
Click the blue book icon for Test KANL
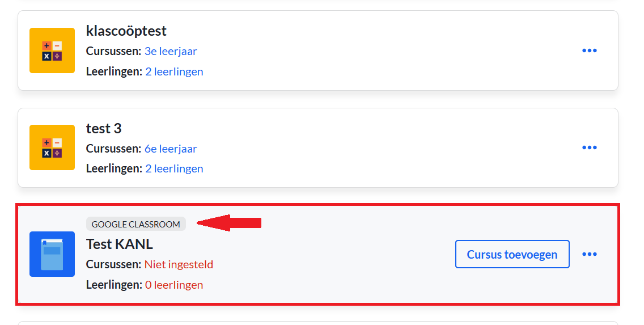(52, 254)
